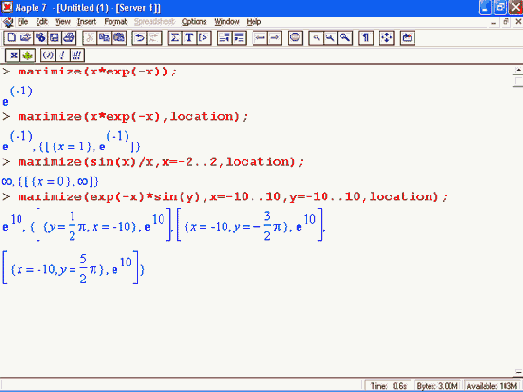This screenshot has width=523, height=392.
Task: Insert text using the T icon
Action: pyautogui.click(x=189, y=38)
